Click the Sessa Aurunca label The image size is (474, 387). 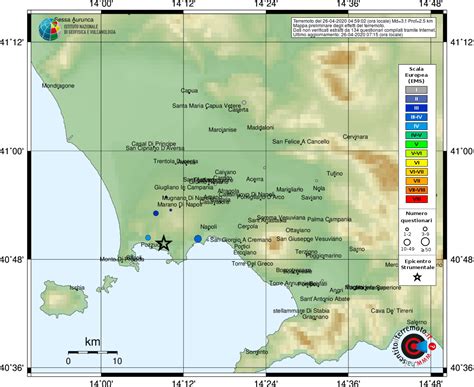click(x=74, y=20)
